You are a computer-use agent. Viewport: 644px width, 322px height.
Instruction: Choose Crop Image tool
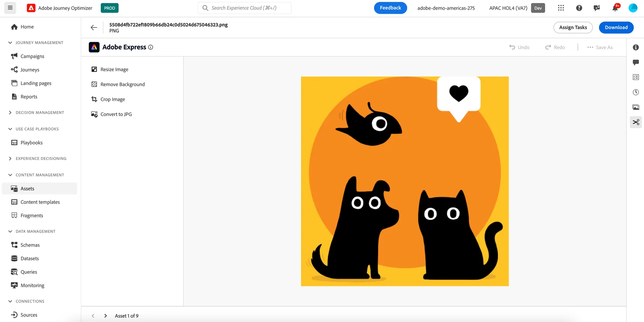coord(108,99)
